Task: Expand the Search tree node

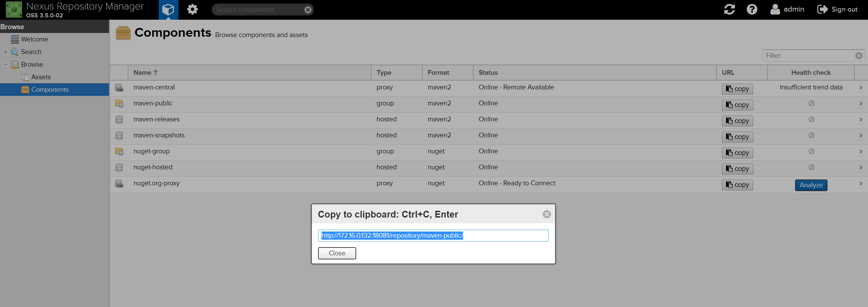Action: tap(5, 52)
